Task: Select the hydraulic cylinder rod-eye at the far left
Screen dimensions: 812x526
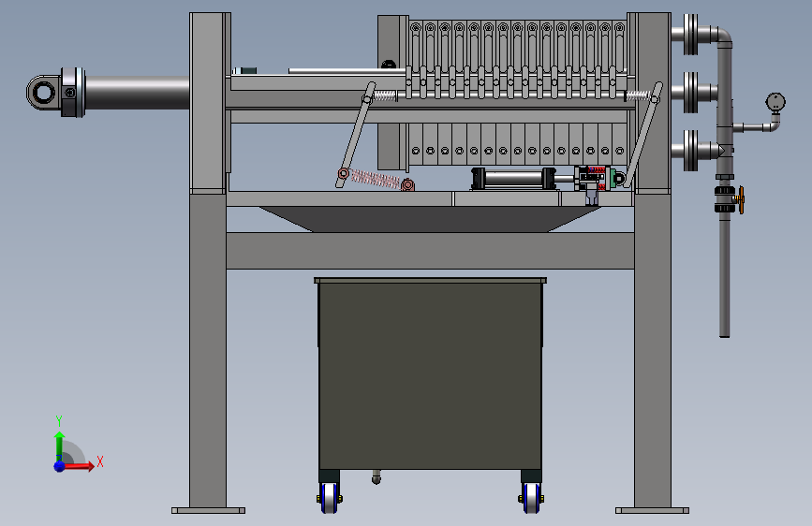Action: [43, 93]
